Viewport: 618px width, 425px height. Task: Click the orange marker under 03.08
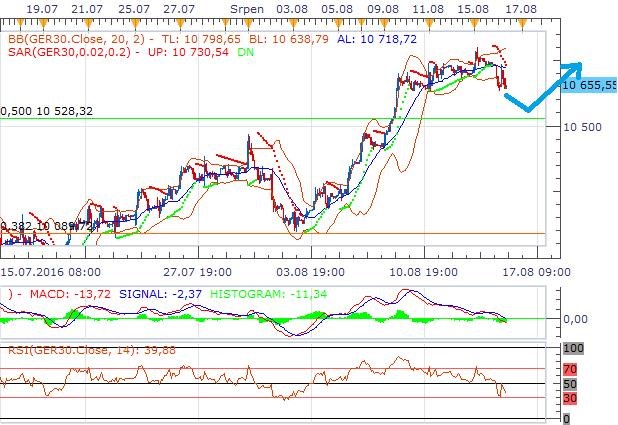tap(293, 24)
